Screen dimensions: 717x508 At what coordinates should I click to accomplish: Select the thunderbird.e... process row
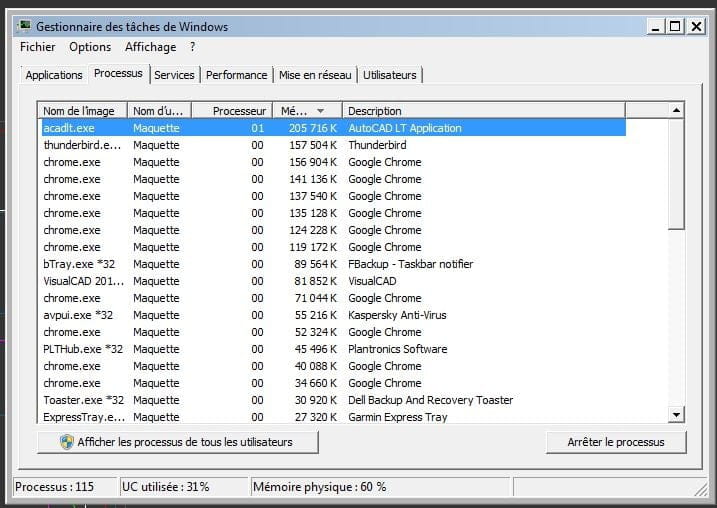click(x=334, y=145)
